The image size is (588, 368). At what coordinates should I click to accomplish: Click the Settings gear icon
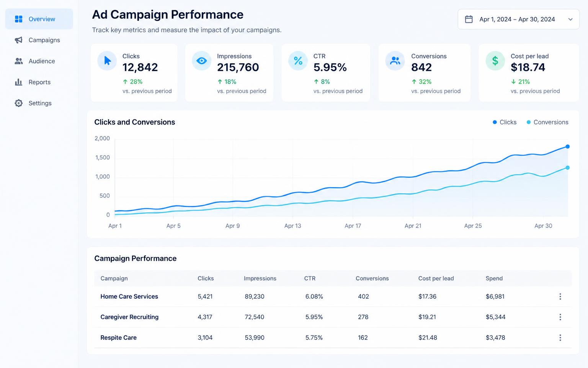click(x=18, y=103)
